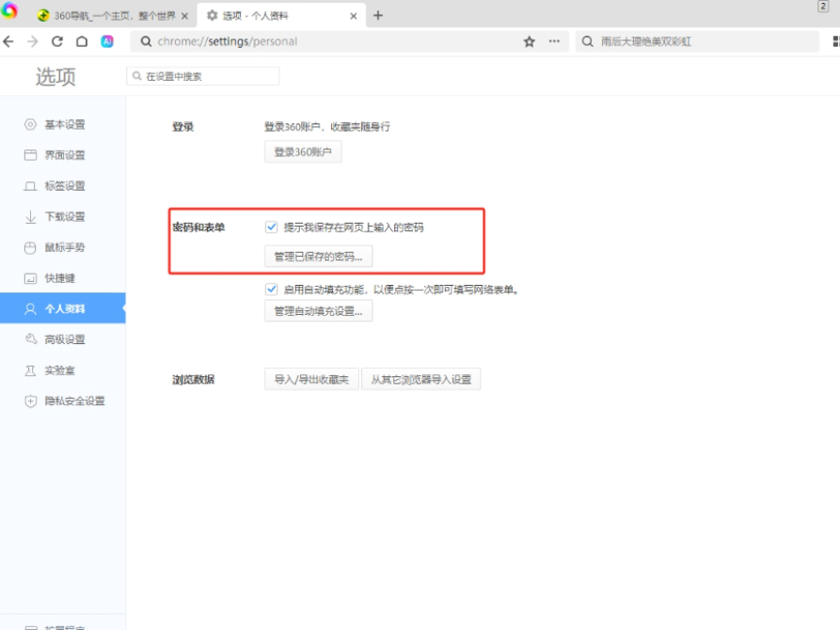
Task: Click the 登录360账户，收藏夹随身行 text
Action: tap(326, 126)
